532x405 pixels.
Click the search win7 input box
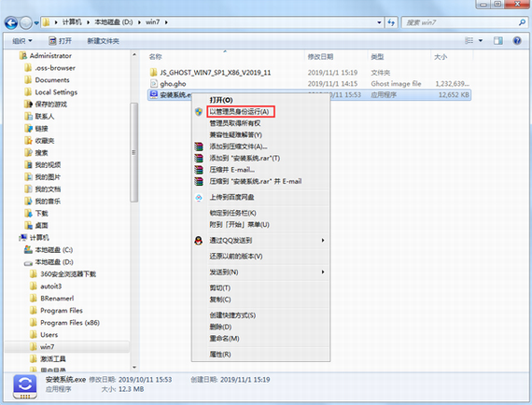point(459,22)
